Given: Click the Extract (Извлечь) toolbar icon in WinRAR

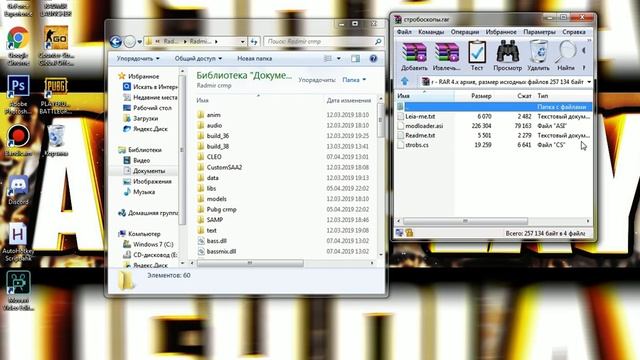Looking at the screenshot, I should pyautogui.click(x=447, y=53).
